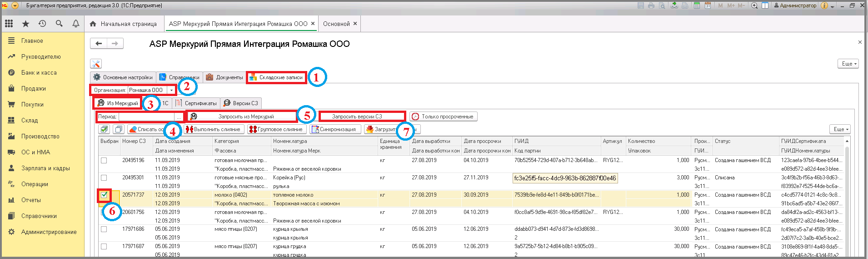Go forward with the right arrow button
The width and height of the screenshot is (868, 259).
tap(115, 44)
